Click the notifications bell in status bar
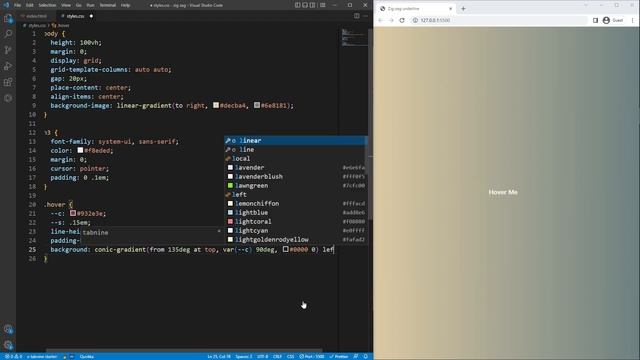 (x=366, y=356)
